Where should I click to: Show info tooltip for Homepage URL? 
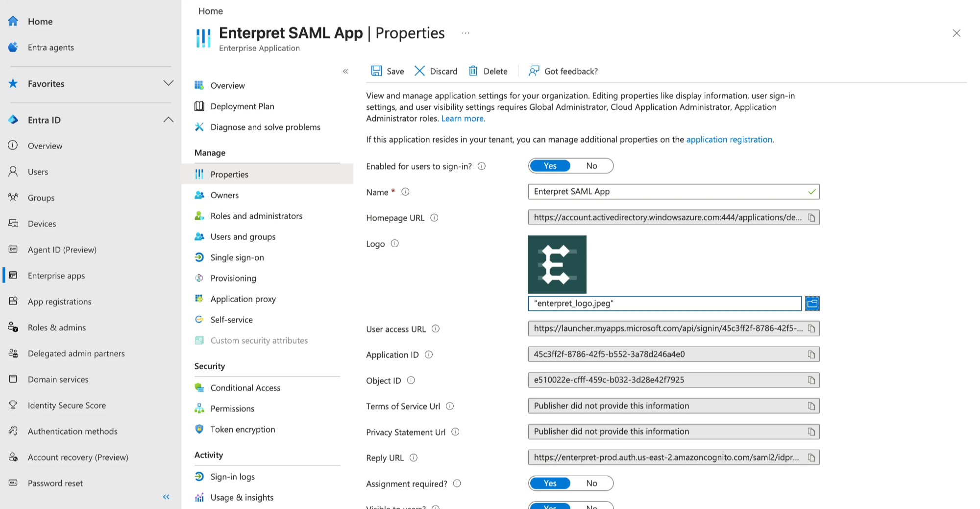point(434,218)
